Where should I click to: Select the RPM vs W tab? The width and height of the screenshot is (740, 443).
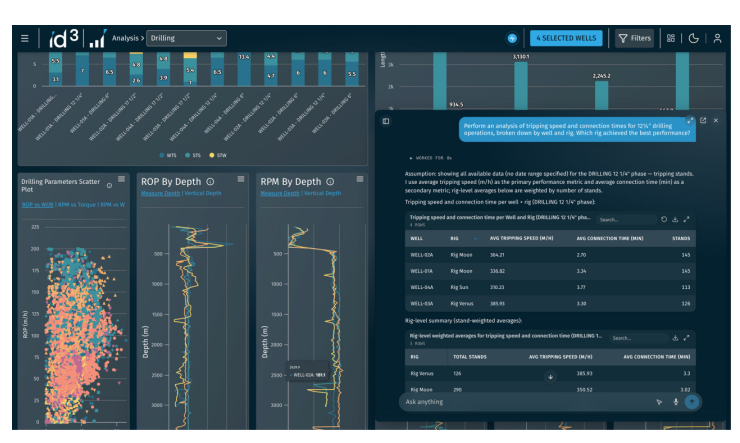(x=113, y=205)
